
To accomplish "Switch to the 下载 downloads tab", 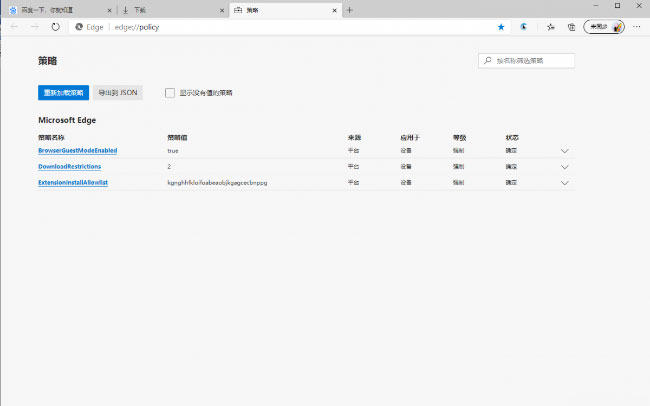I will (x=172, y=10).
